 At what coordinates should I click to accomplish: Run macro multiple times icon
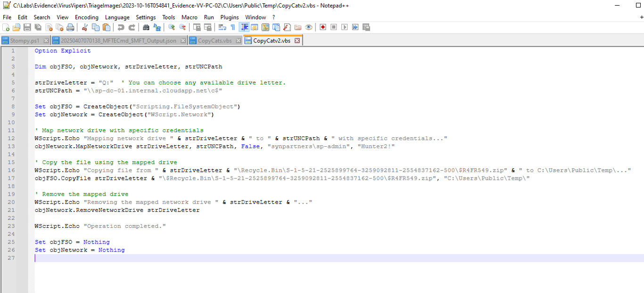point(355,27)
